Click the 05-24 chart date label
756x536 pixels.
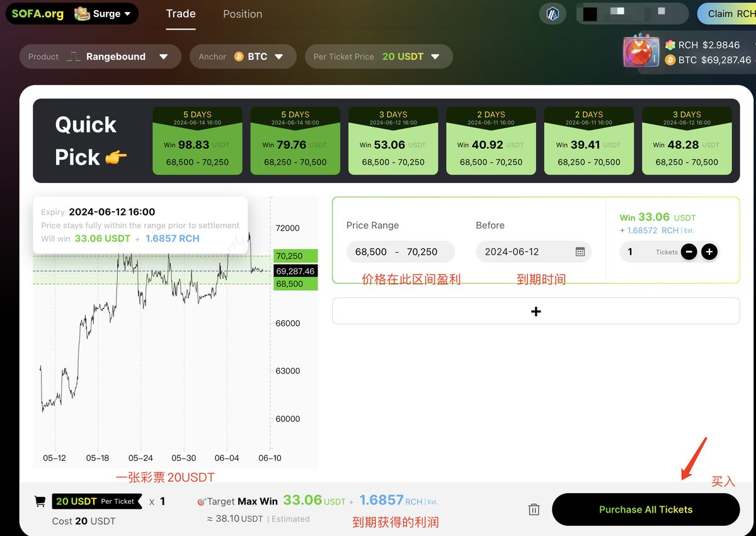pyautogui.click(x=140, y=458)
